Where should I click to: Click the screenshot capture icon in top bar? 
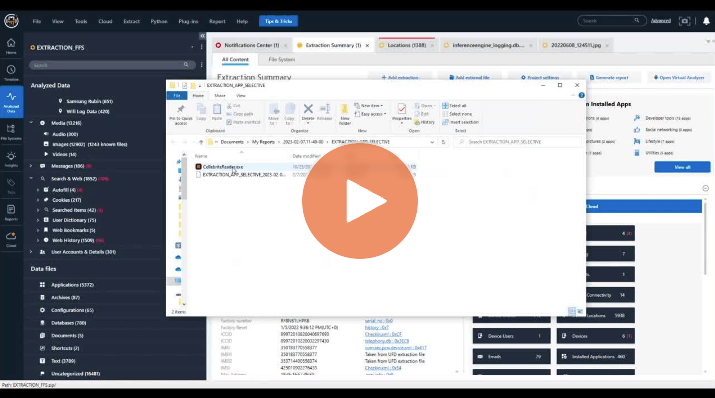click(x=684, y=21)
